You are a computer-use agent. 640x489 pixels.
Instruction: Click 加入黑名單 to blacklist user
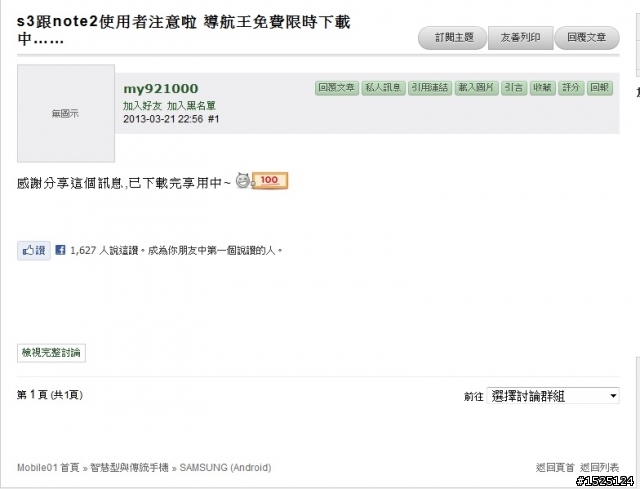pyautogui.click(x=191, y=106)
